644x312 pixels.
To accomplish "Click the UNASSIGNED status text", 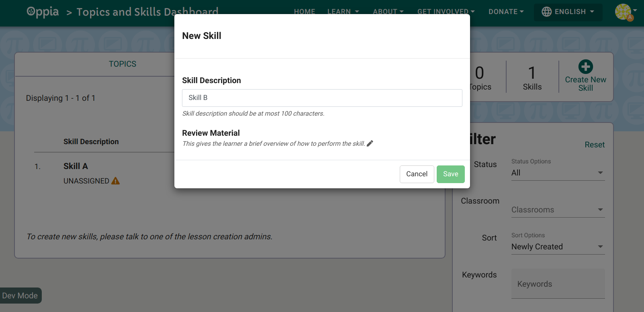I will 86,181.
